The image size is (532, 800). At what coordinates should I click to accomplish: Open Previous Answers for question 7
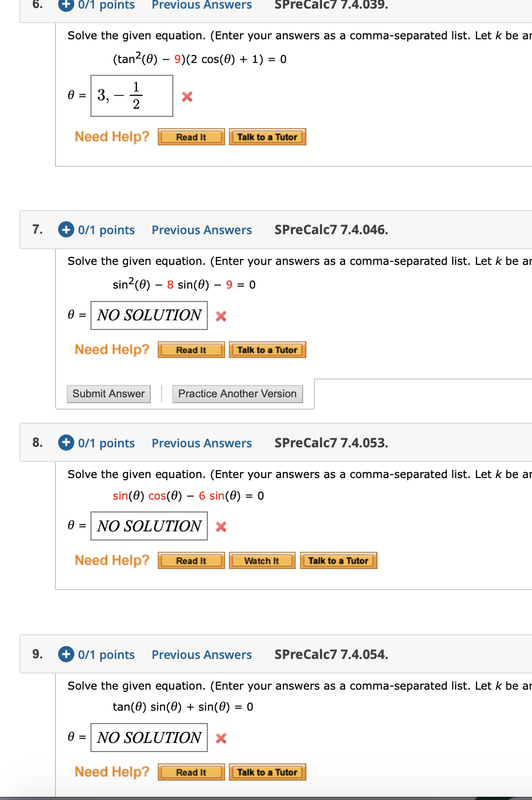(x=201, y=230)
